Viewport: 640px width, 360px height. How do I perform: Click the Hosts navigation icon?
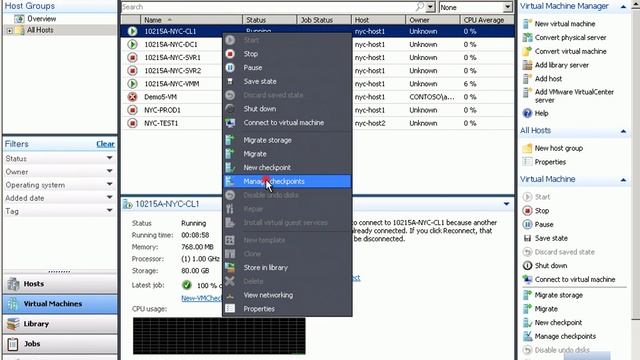point(13,284)
